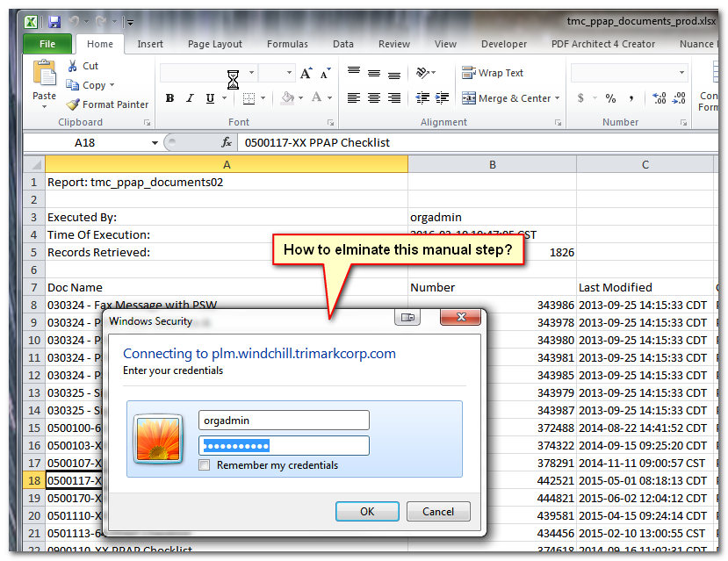The image size is (728, 561).
Task: Open the font size dropdown
Action: (289, 73)
